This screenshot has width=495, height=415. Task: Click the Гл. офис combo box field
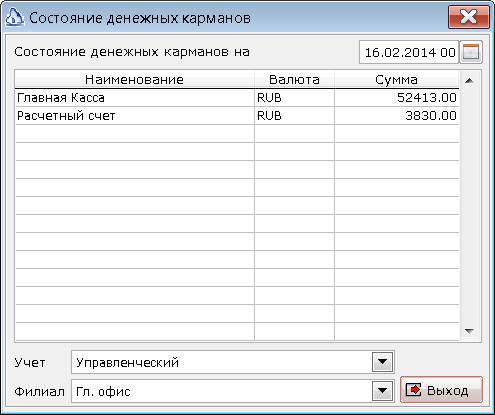pyautogui.click(x=233, y=391)
